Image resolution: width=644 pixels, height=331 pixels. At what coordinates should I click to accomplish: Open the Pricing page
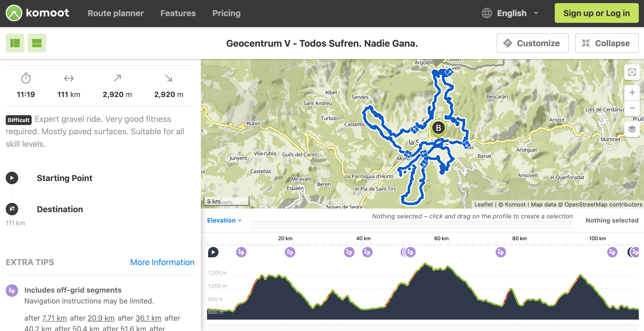coord(227,13)
